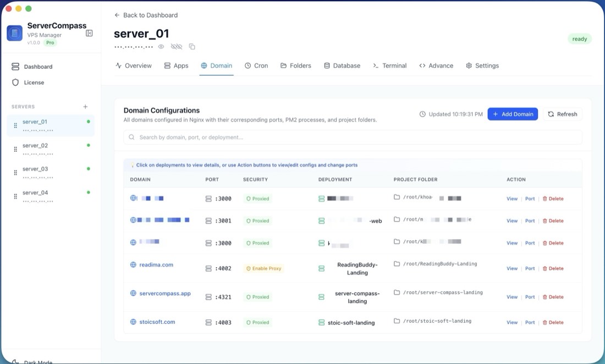The image size is (605, 364).
Task: Grab the drag handle of server_04
Action: pos(15,196)
